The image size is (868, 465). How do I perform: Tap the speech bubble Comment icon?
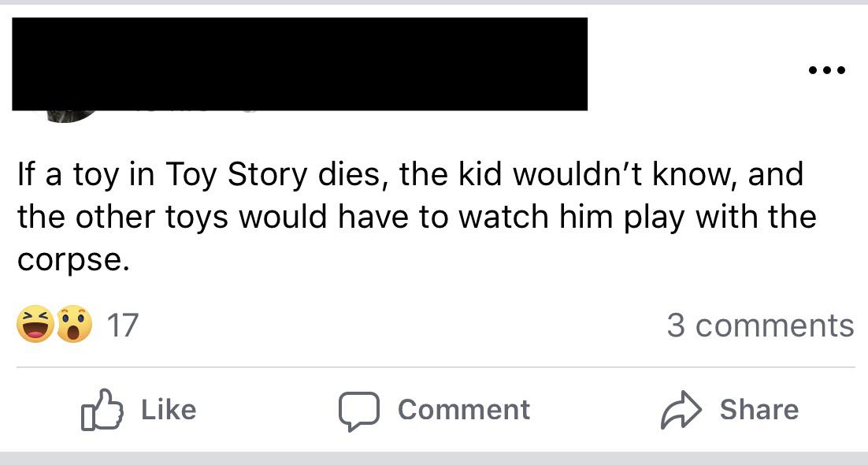[359, 411]
